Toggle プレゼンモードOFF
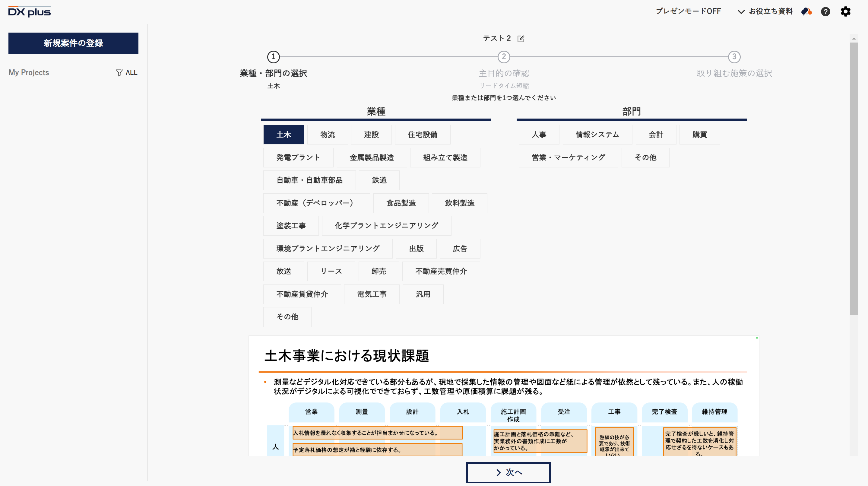Image resolution: width=868 pixels, height=486 pixels. [688, 11]
